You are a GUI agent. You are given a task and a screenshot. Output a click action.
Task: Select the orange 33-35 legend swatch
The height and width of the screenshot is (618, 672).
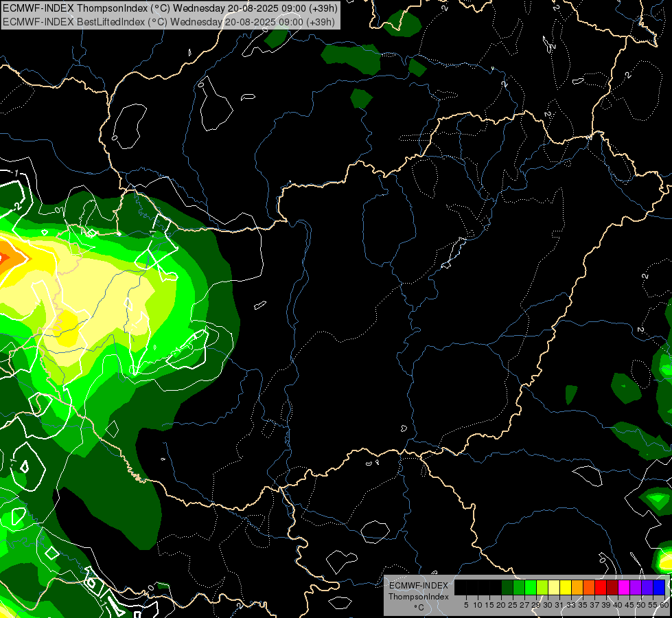577,587
